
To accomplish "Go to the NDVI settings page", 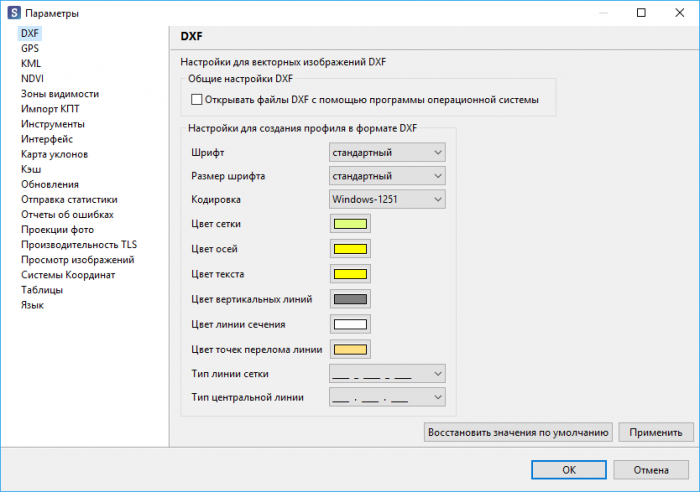I will pyautogui.click(x=32, y=79).
